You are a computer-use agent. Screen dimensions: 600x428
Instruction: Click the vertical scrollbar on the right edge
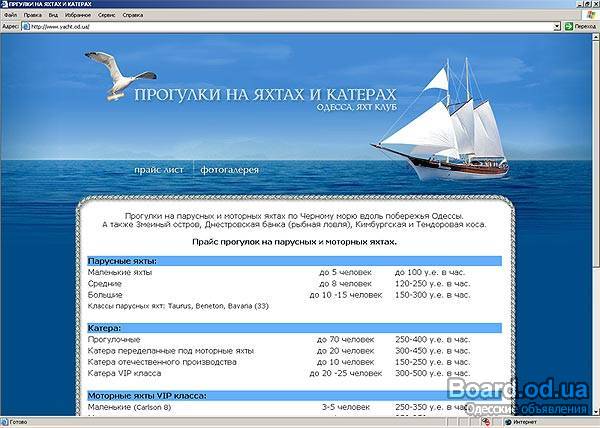(x=594, y=220)
